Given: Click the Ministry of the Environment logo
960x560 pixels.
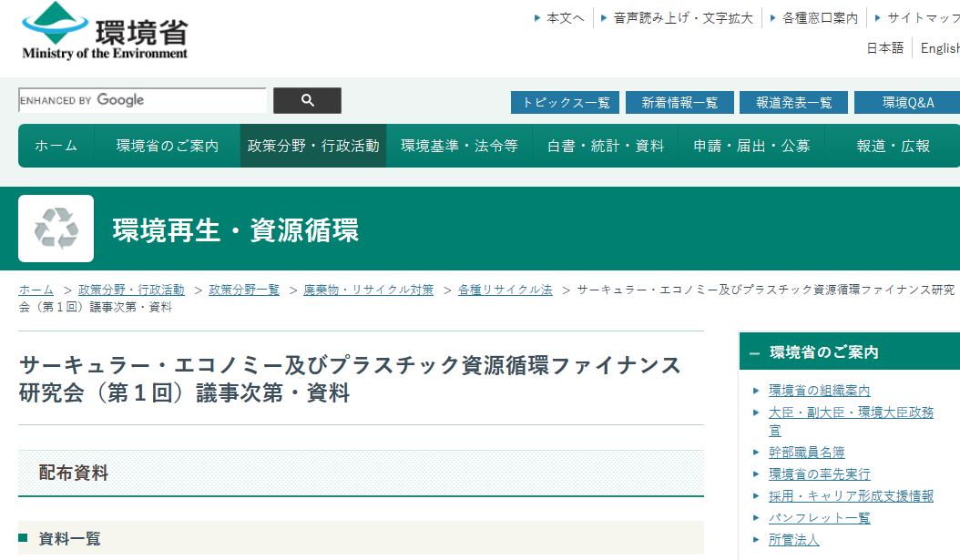Looking at the screenshot, I should [x=106, y=33].
